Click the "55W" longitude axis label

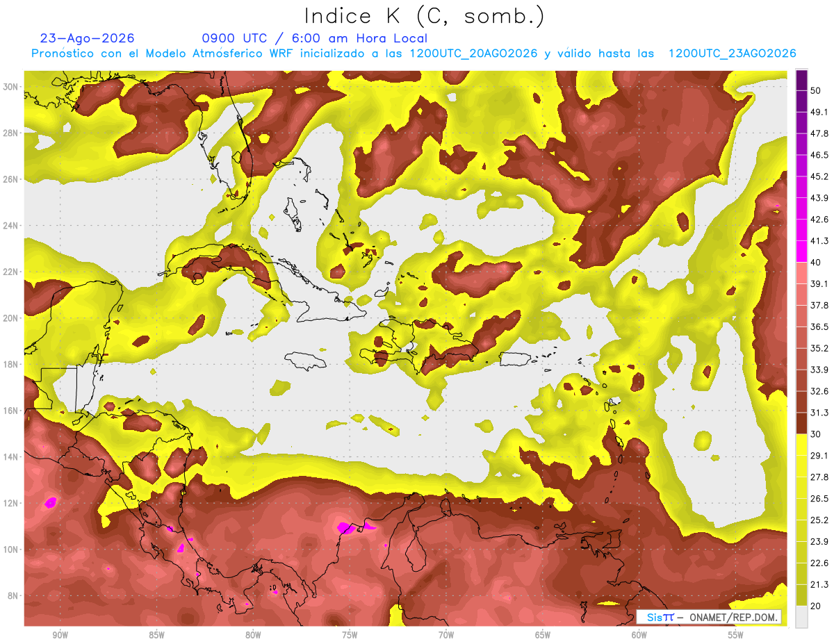coord(736,635)
